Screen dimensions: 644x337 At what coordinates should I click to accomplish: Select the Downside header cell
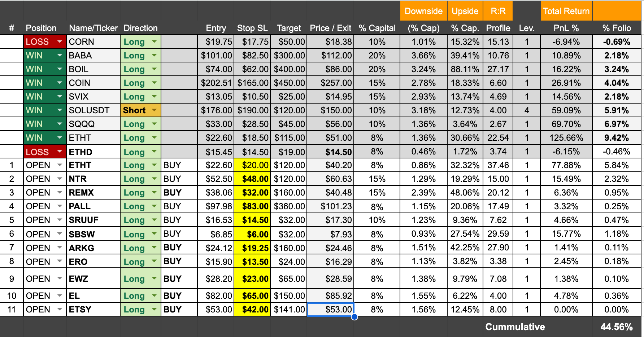click(x=423, y=11)
